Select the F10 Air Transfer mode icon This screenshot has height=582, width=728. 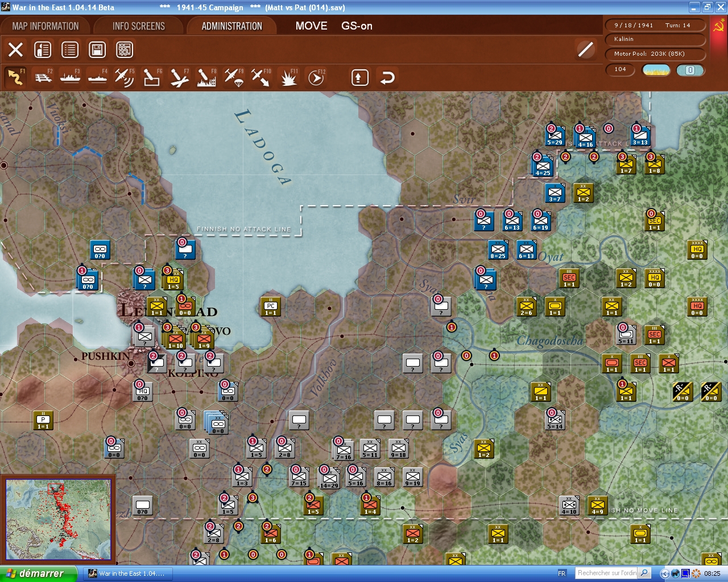click(261, 77)
